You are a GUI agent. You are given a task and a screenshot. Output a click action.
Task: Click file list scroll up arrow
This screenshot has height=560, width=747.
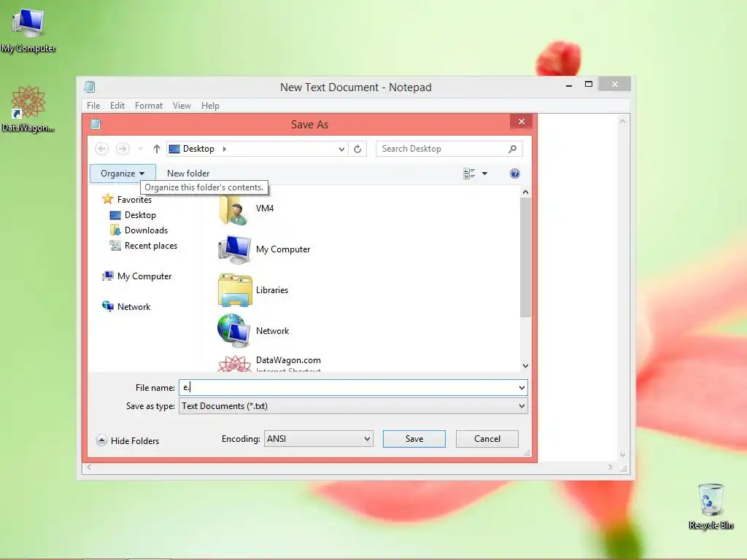click(x=525, y=192)
